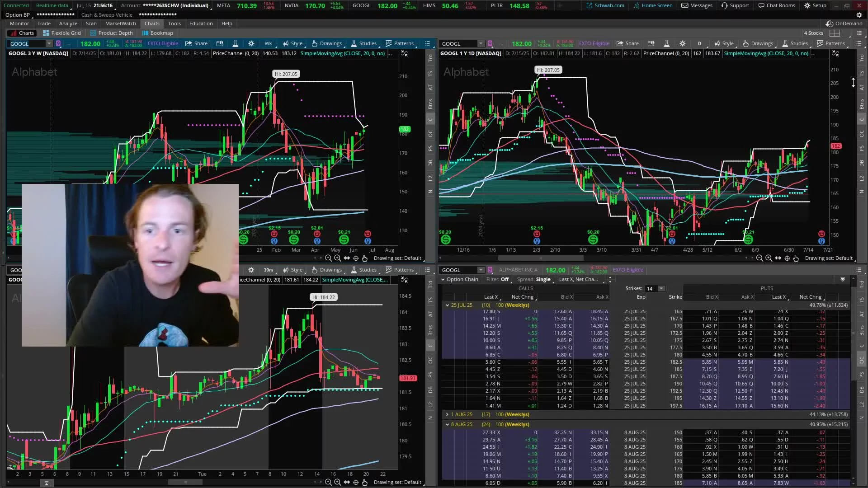
Task: Toggle OC sidebar button beside weekly chart
Action: pos(430,133)
